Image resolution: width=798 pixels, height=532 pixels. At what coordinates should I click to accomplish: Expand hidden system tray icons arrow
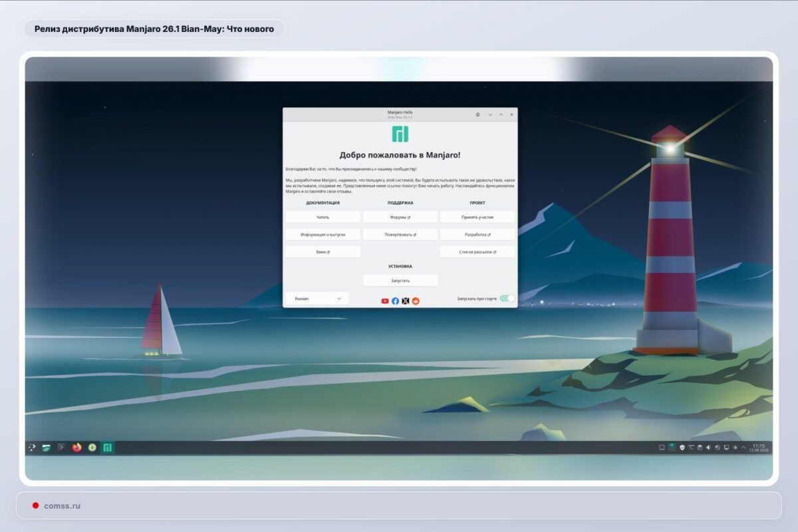[743, 448]
